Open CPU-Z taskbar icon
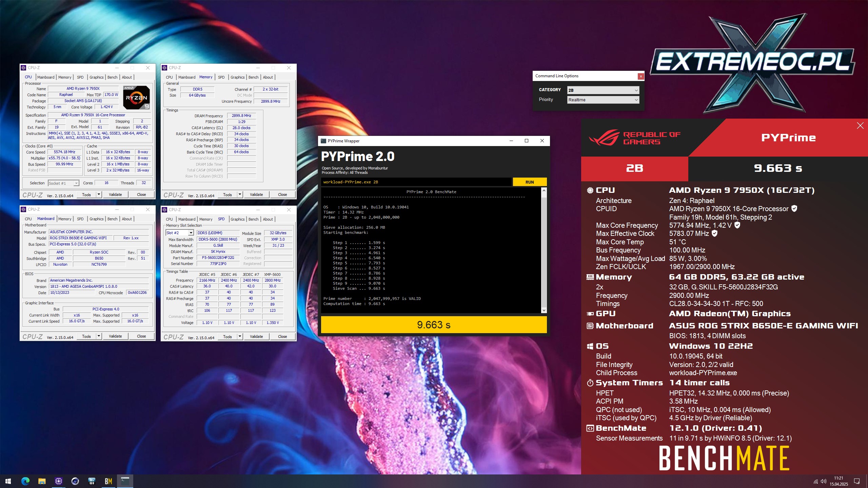Screen dimensions: 868x488 58,481
